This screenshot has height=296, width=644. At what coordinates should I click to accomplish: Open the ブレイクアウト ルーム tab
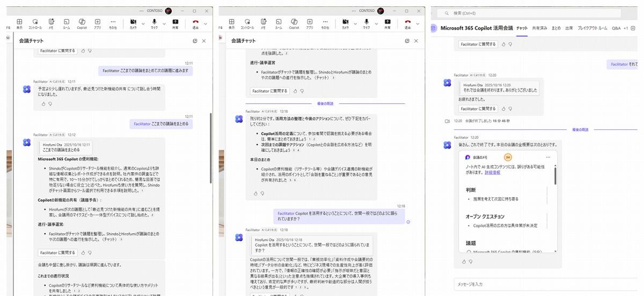[x=592, y=28]
